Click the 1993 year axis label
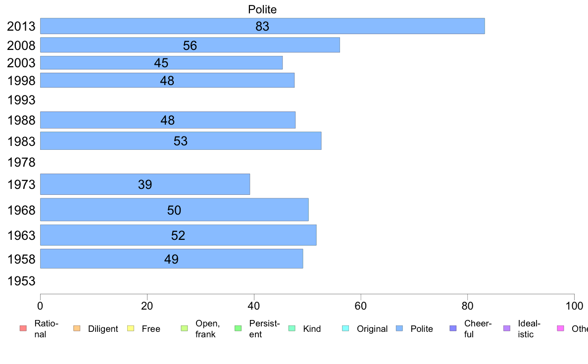The height and width of the screenshot is (364, 588). [21, 100]
